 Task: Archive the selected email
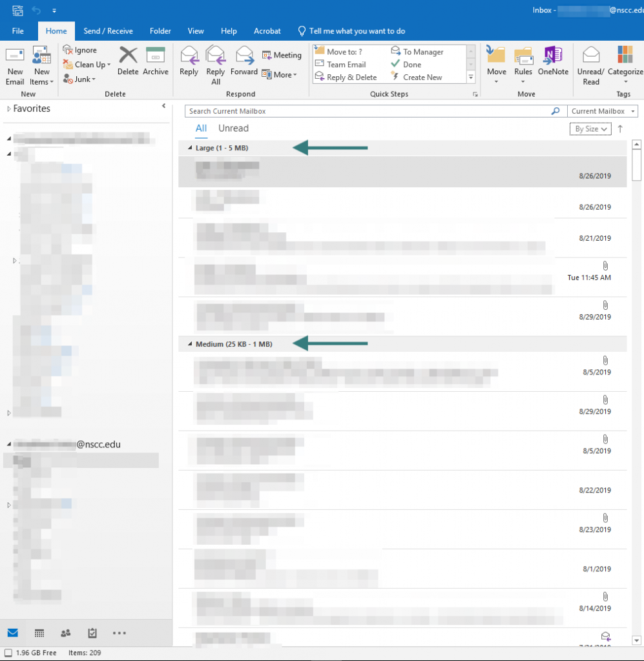tap(155, 61)
